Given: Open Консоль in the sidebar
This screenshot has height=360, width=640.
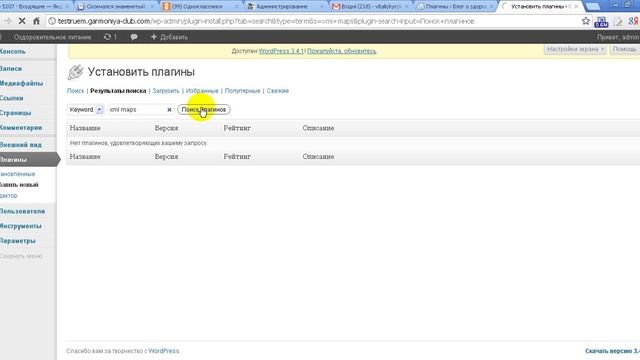Looking at the screenshot, I should coord(13,51).
